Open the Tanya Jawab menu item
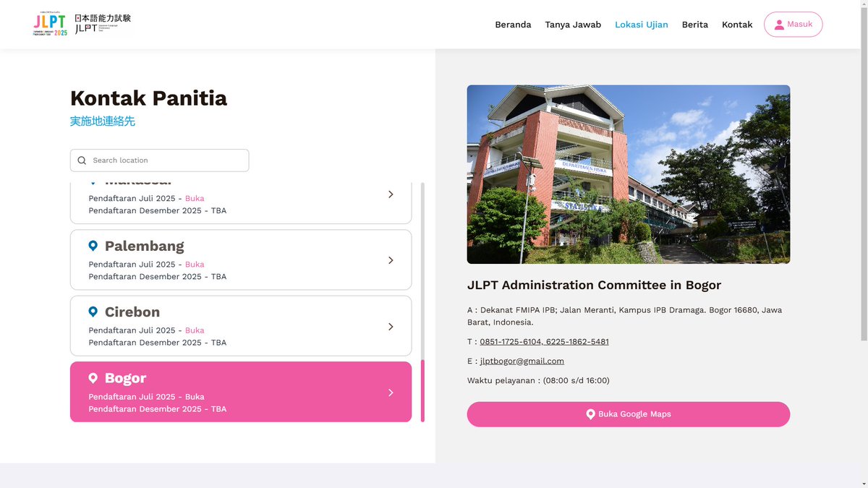The height and width of the screenshot is (488, 868). [573, 25]
